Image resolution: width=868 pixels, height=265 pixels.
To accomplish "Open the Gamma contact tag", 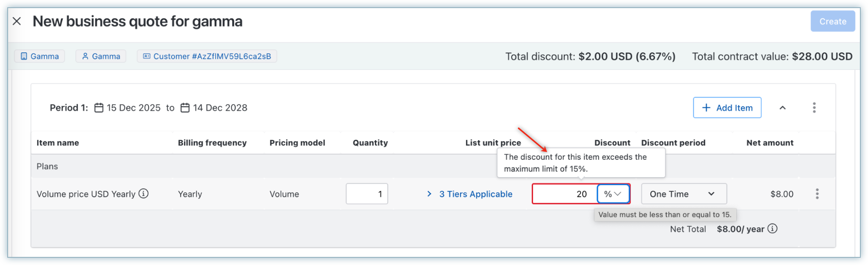I will pyautogui.click(x=101, y=56).
